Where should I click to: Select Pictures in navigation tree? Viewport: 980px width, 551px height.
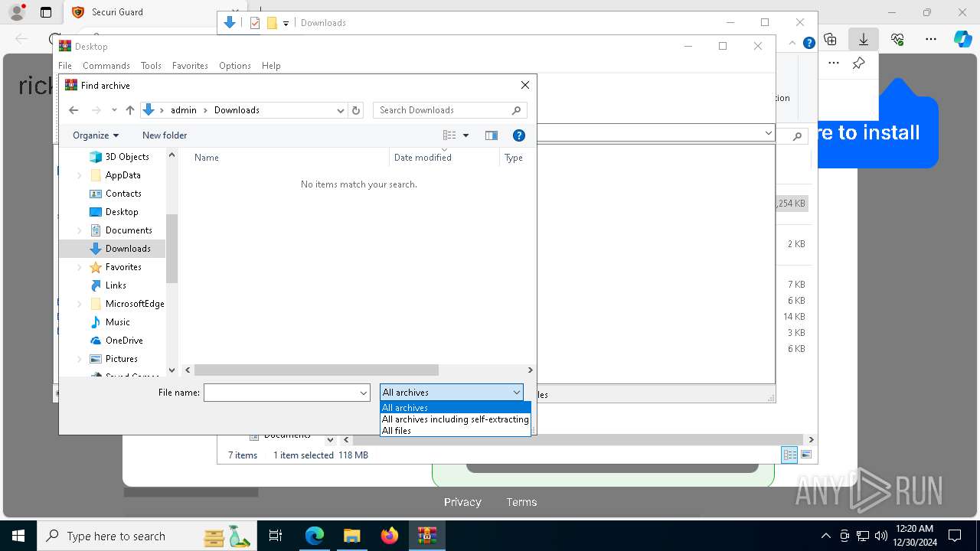121,359
